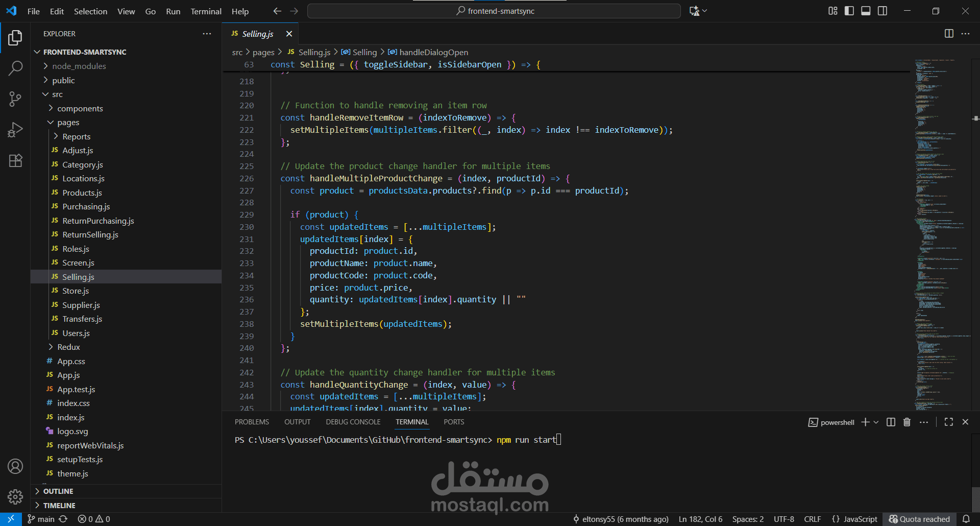
Task: Split the editor to the right
Action: coord(949,34)
